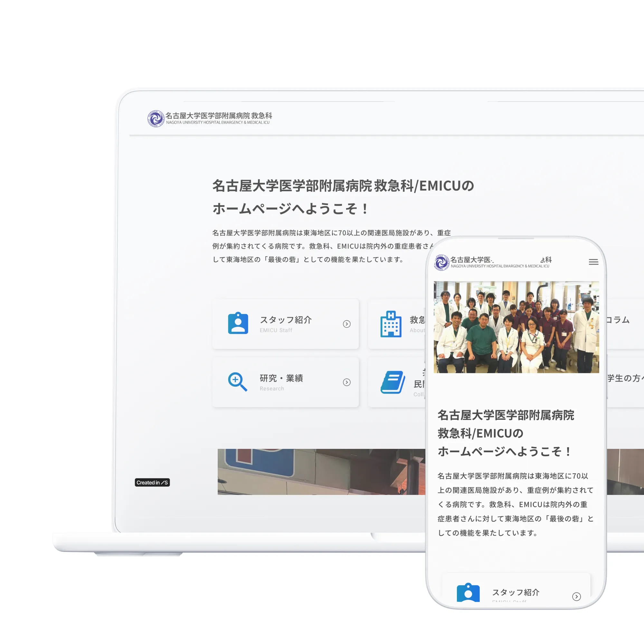644x644 pixels.
Task: Click the blue staff ID badge icon
Action: pos(238,323)
